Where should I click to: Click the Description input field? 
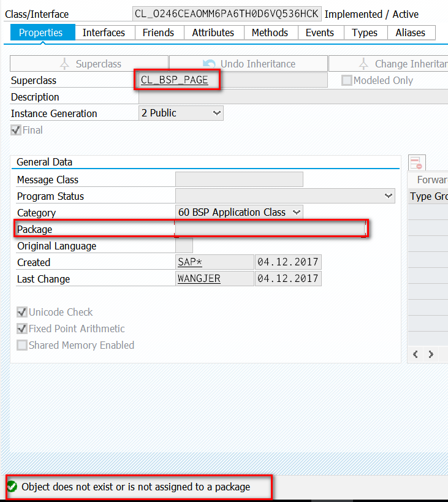pyautogui.click(x=293, y=97)
